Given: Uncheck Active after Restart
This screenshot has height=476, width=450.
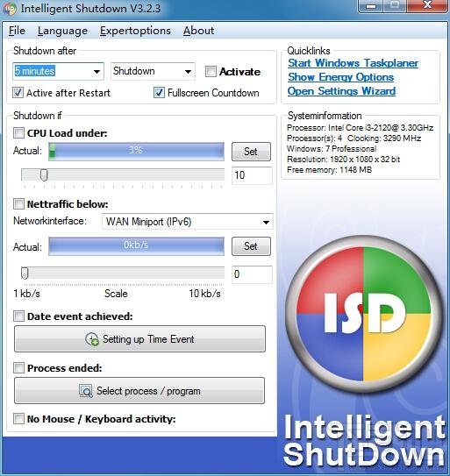Looking at the screenshot, I should (x=18, y=93).
